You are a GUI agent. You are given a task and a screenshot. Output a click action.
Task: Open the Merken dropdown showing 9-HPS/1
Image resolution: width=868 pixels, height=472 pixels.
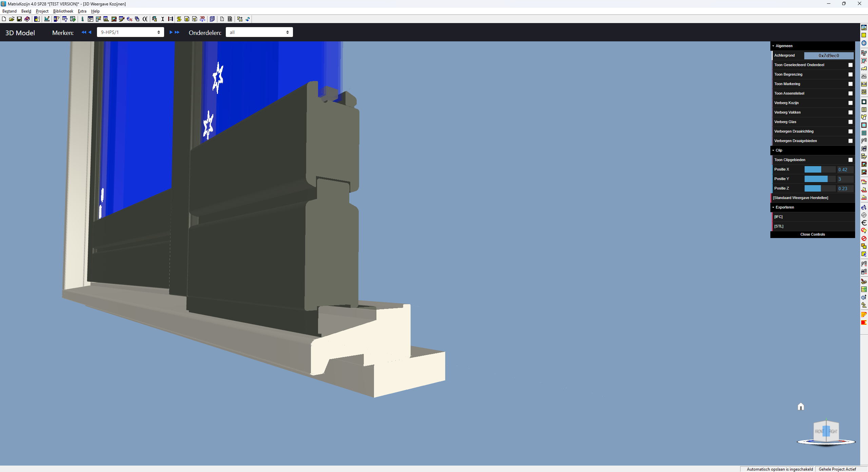point(130,32)
